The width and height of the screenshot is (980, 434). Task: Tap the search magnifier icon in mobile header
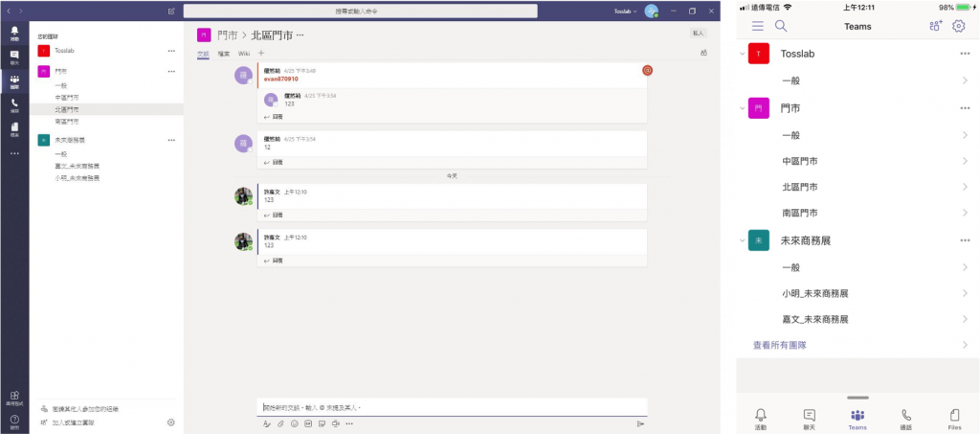[781, 26]
